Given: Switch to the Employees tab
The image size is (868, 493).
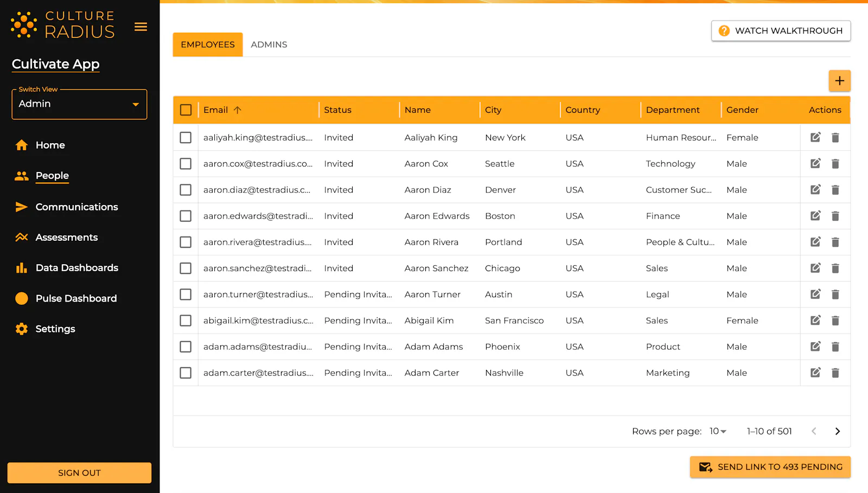Looking at the screenshot, I should click(x=208, y=44).
